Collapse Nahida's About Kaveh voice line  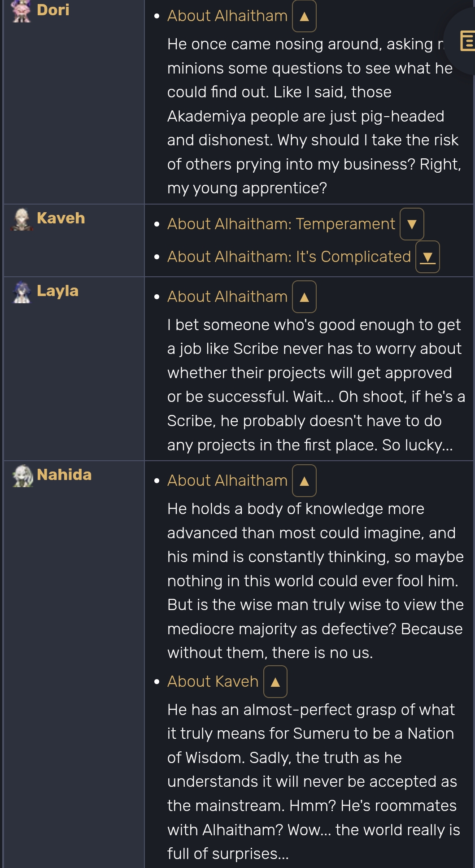tap(275, 681)
